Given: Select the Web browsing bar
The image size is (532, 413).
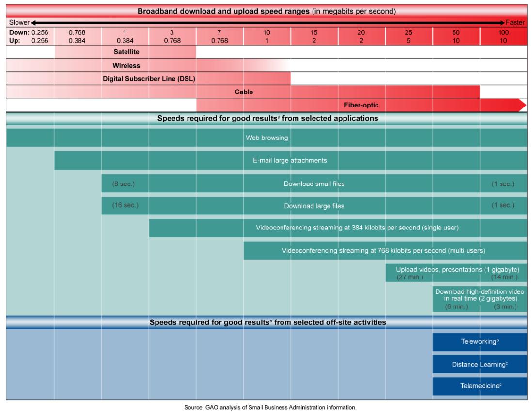Looking at the screenshot, I should 266,138.
